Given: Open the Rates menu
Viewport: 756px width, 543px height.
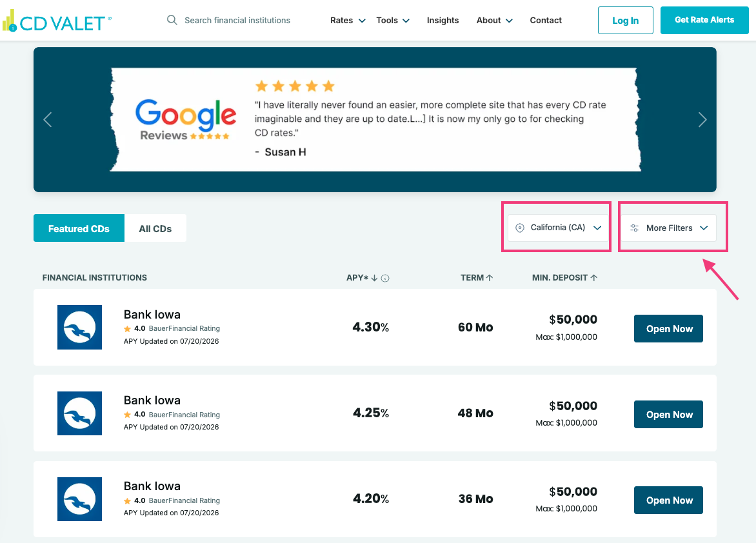Looking at the screenshot, I should click(348, 20).
